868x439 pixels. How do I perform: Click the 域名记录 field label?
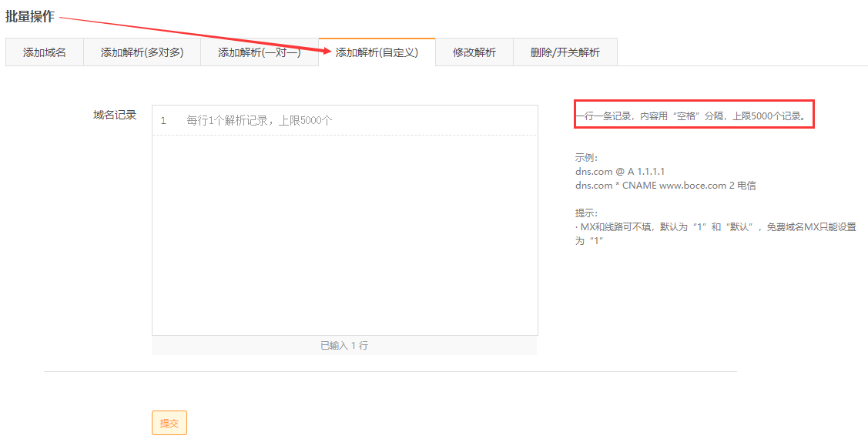click(115, 115)
